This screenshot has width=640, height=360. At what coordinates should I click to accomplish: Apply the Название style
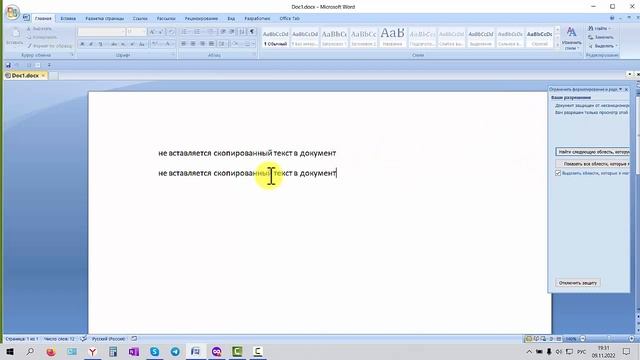pos(393,38)
